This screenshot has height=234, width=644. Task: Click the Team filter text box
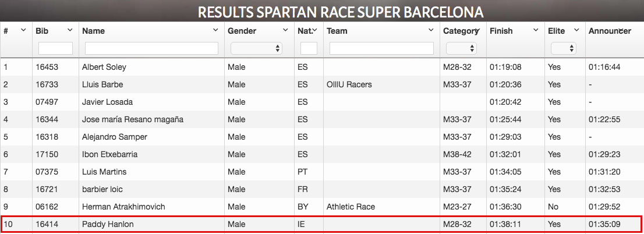(381, 48)
